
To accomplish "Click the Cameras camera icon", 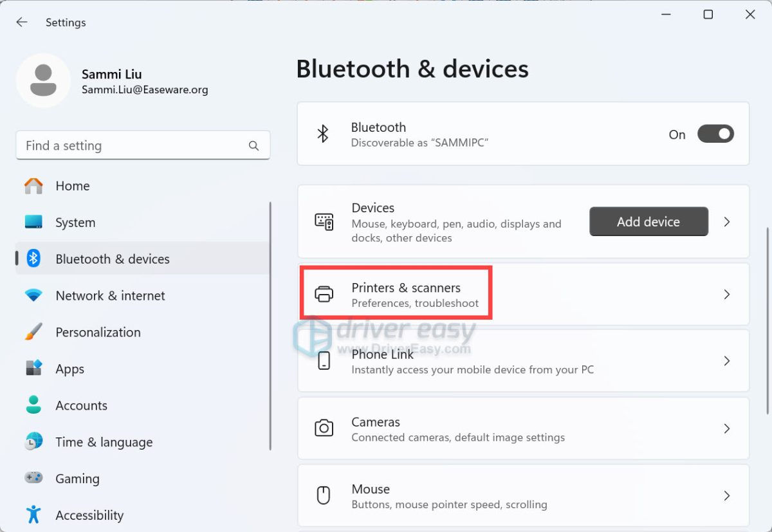I will (324, 428).
